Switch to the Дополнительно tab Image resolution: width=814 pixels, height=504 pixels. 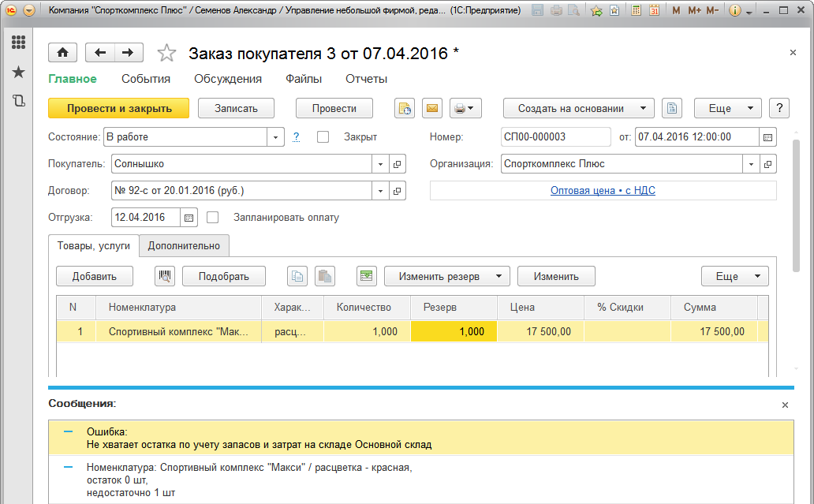184,245
